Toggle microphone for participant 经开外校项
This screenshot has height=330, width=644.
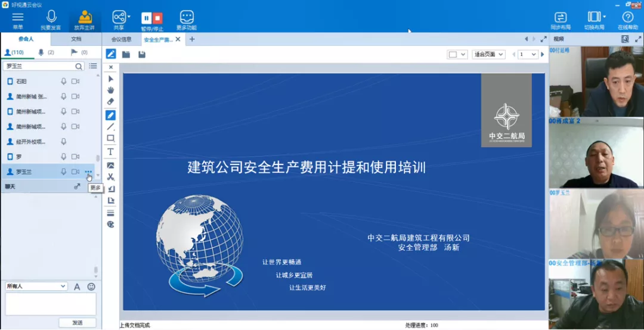(x=64, y=142)
